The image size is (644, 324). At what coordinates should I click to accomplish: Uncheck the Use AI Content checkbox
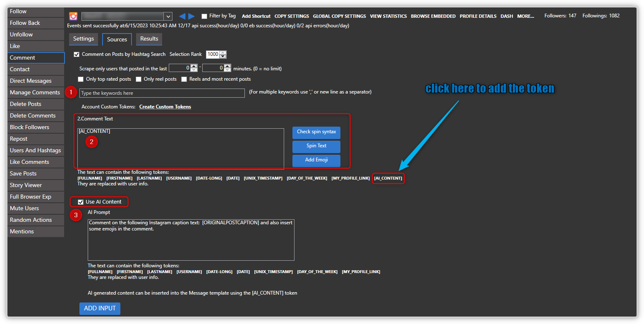point(81,202)
